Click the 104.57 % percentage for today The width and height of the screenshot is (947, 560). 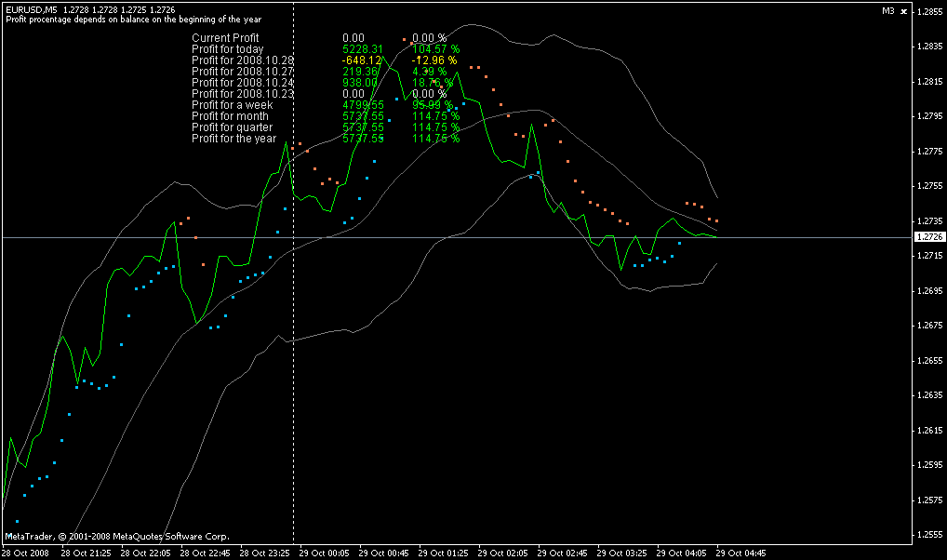[435, 49]
